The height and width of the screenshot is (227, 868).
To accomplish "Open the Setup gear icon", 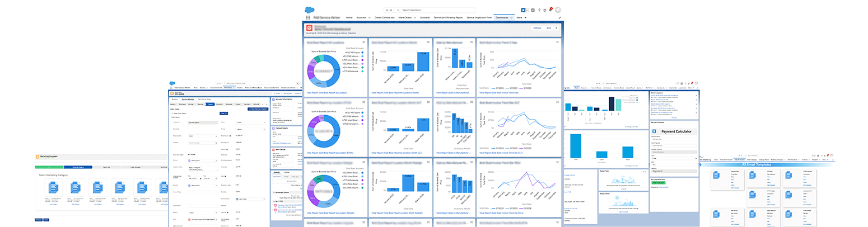I will tap(545, 10).
